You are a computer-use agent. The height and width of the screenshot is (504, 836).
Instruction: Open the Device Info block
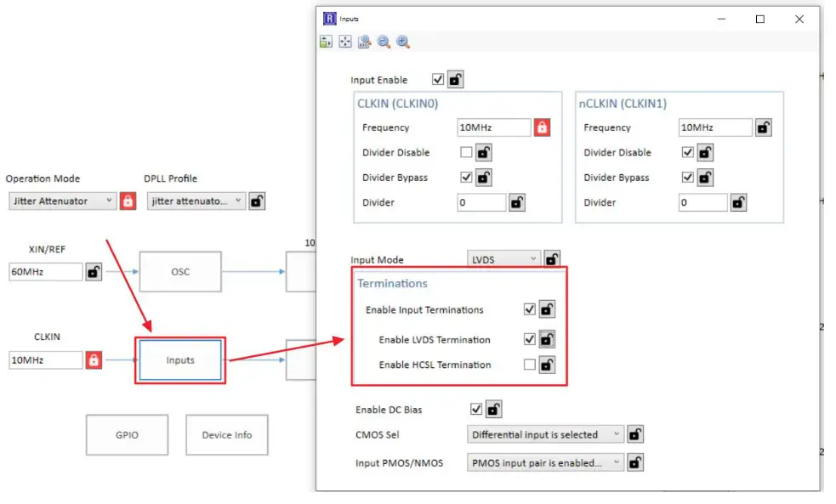(x=226, y=435)
